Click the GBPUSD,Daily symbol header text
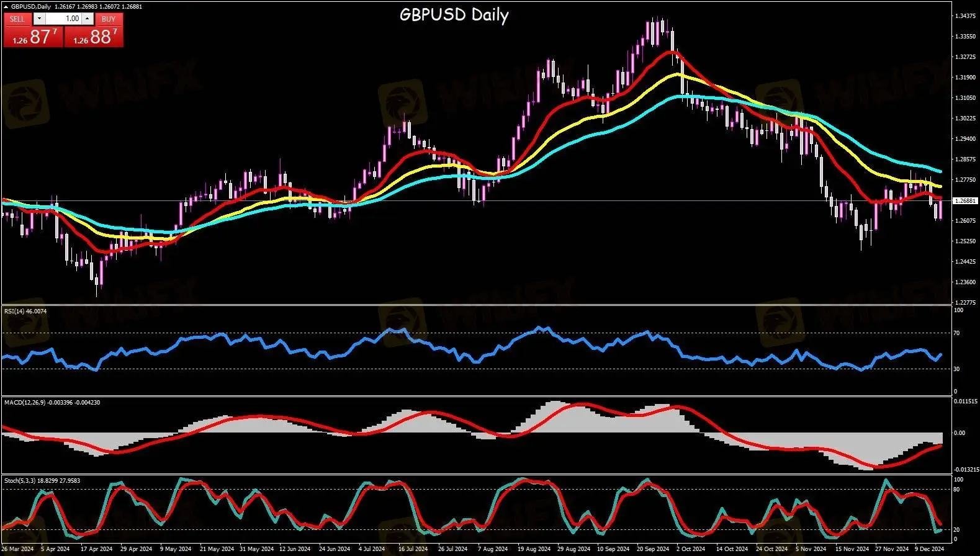This screenshot has height=556, width=980. point(31,7)
